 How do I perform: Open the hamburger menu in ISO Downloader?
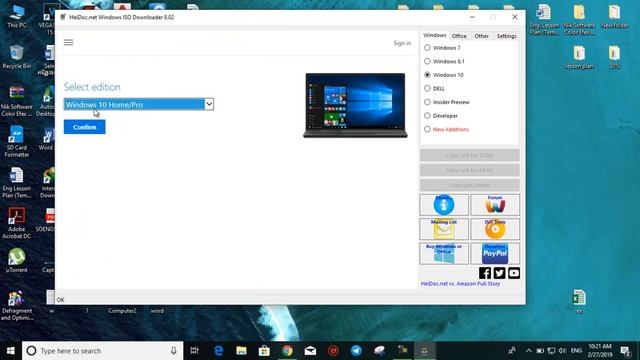click(69, 42)
